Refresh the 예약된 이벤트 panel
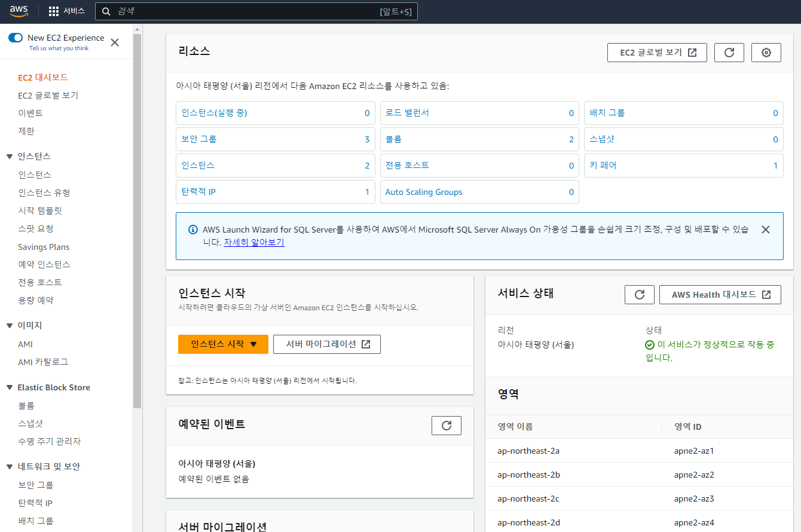Screen dimensions: 801x532 coord(447,426)
